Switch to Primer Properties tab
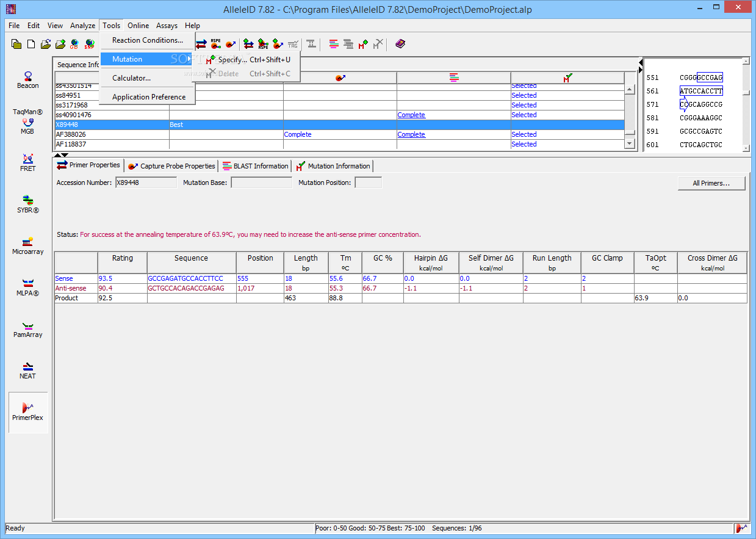This screenshot has height=539, width=756. coord(89,165)
